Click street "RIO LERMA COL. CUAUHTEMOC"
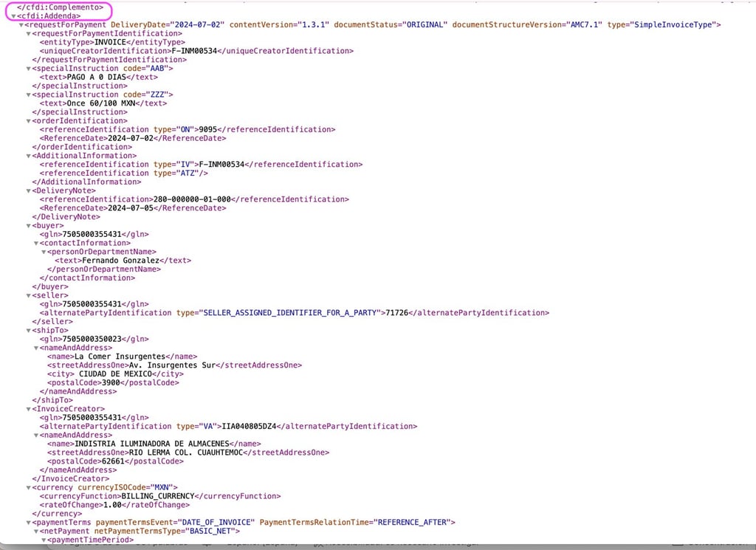This screenshot has height=550, width=756. pyautogui.click(x=186, y=453)
